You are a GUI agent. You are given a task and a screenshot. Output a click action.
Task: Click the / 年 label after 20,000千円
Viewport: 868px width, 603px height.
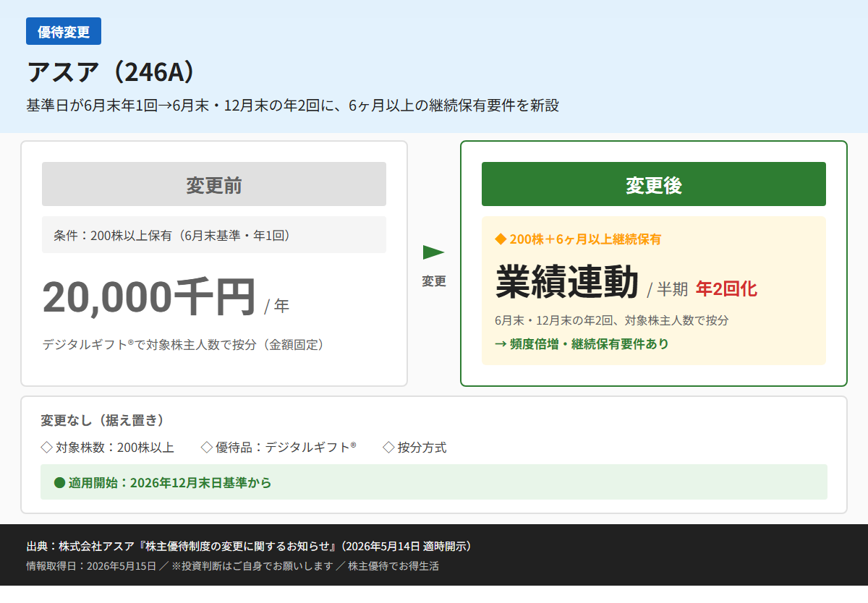(x=277, y=306)
